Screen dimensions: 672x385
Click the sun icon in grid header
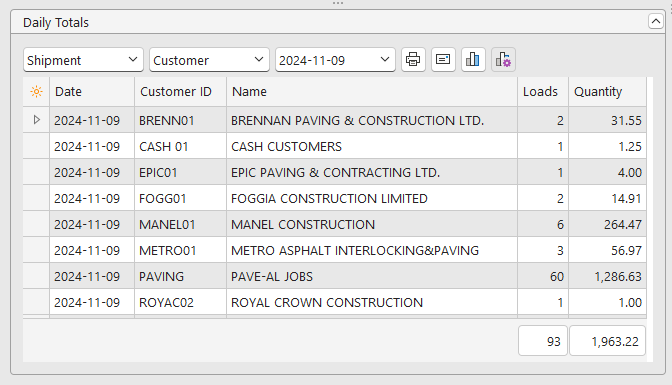36,91
